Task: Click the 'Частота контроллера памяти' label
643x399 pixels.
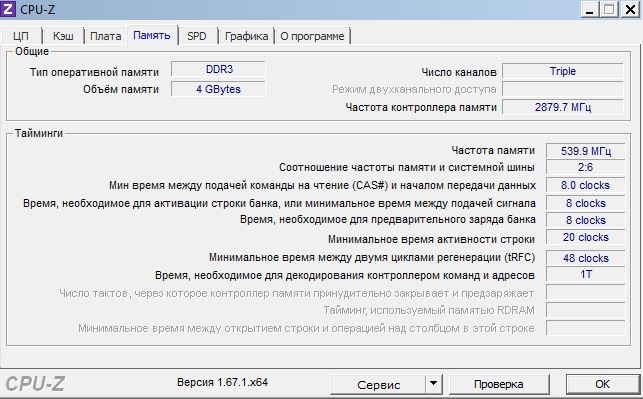Action: [x=421, y=107]
